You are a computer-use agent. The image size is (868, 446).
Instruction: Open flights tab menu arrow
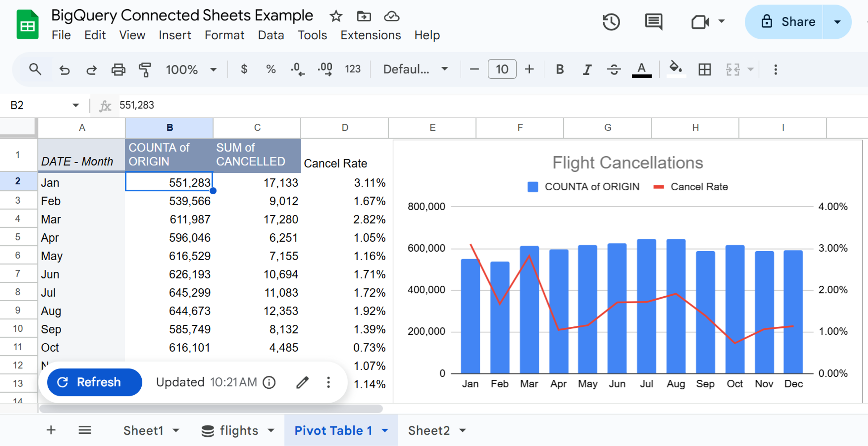tap(271, 431)
